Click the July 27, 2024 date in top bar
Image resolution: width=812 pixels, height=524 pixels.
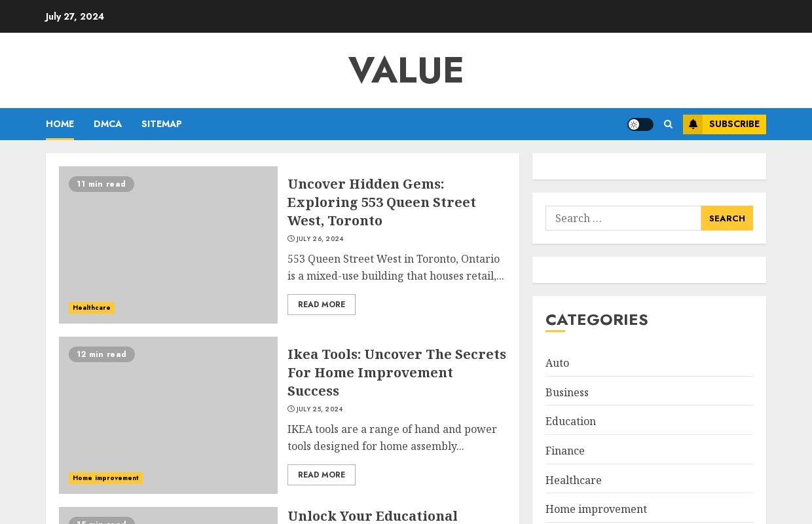coord(75,16)
